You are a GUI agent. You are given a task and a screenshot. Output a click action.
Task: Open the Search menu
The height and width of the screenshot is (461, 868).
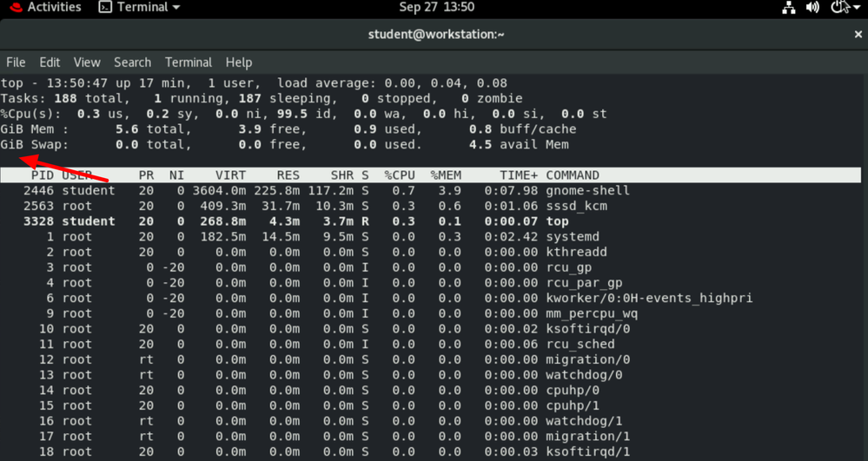click(132, 63)
